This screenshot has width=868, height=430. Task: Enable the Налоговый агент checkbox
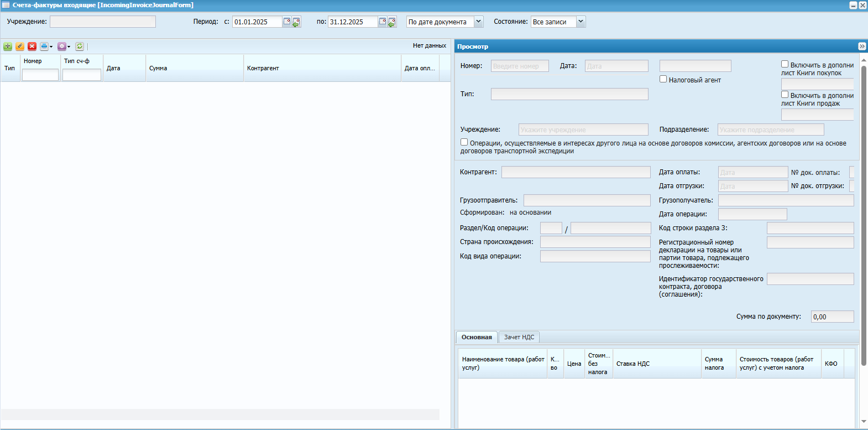click(x=663, y=79)
